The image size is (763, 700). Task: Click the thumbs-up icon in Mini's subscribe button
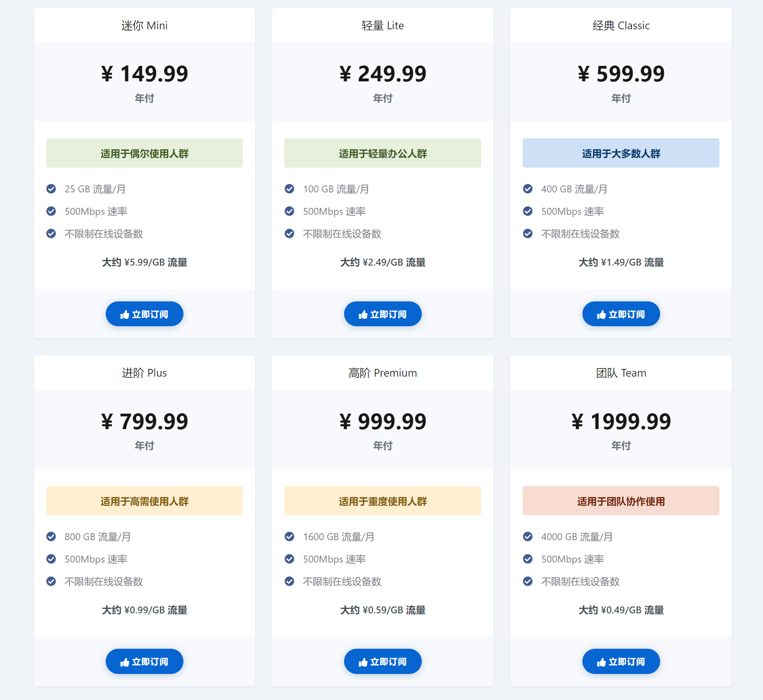(125, 314)
